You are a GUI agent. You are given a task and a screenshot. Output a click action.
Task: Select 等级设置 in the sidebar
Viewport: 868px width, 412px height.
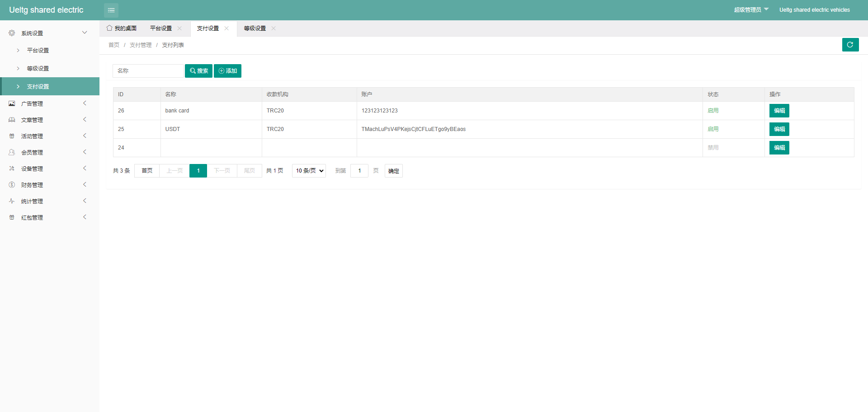click(38, 69)
